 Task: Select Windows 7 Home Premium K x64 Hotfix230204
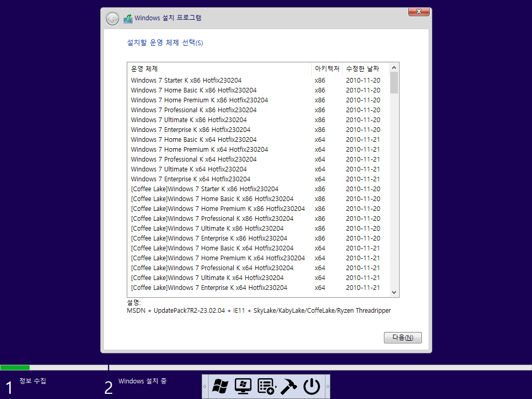[259, 149]
